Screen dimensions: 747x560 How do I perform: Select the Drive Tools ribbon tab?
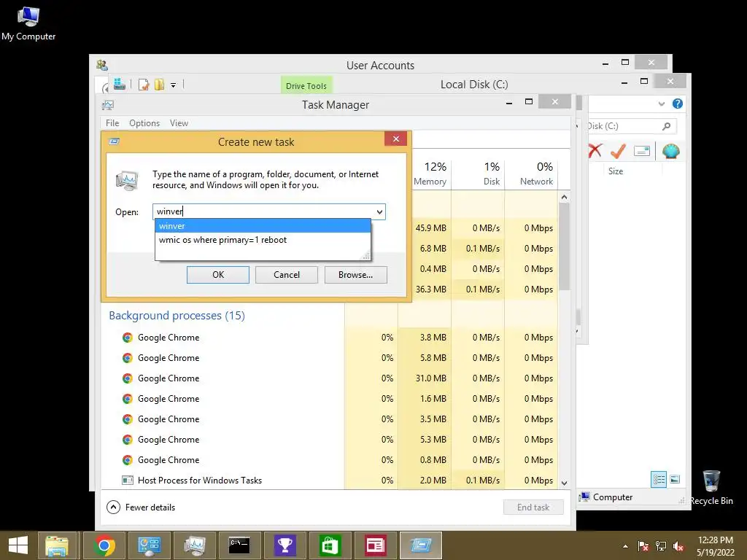click(306, 86)
